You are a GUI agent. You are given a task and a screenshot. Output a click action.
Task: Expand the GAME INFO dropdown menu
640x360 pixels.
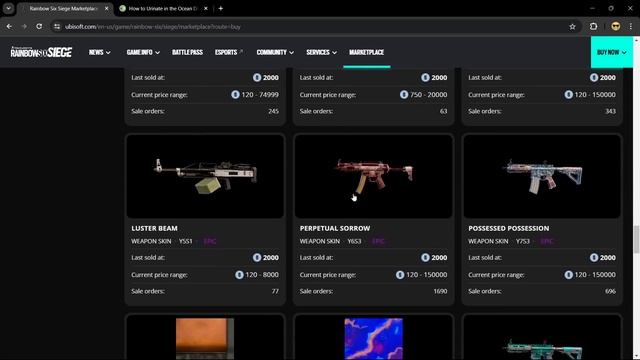[143, 52]
